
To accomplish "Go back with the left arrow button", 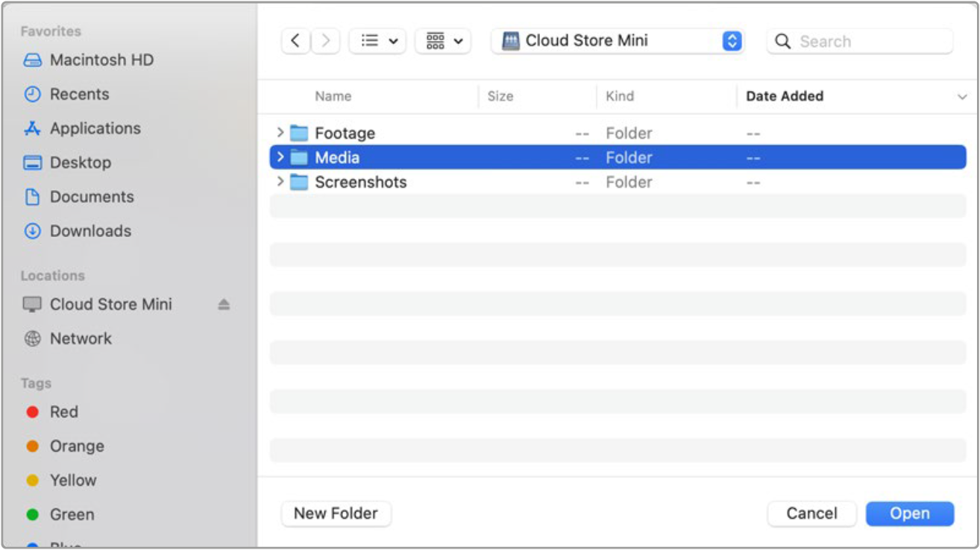I will (x=295, y=41).
